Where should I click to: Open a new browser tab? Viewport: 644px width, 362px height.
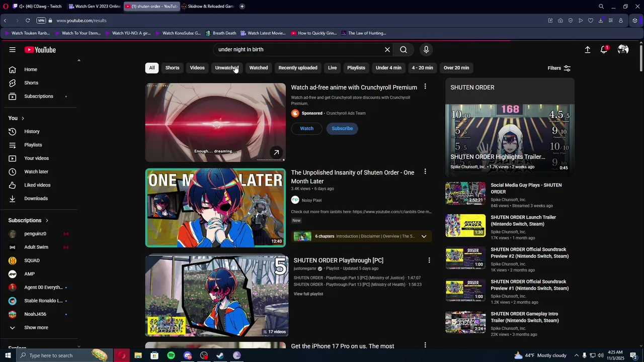(x=242, y=7)
